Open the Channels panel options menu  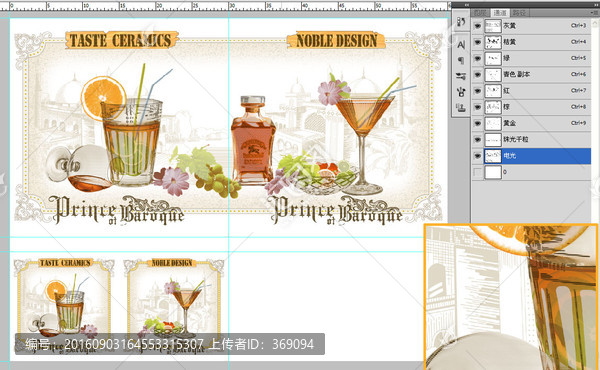coord(594,13)
